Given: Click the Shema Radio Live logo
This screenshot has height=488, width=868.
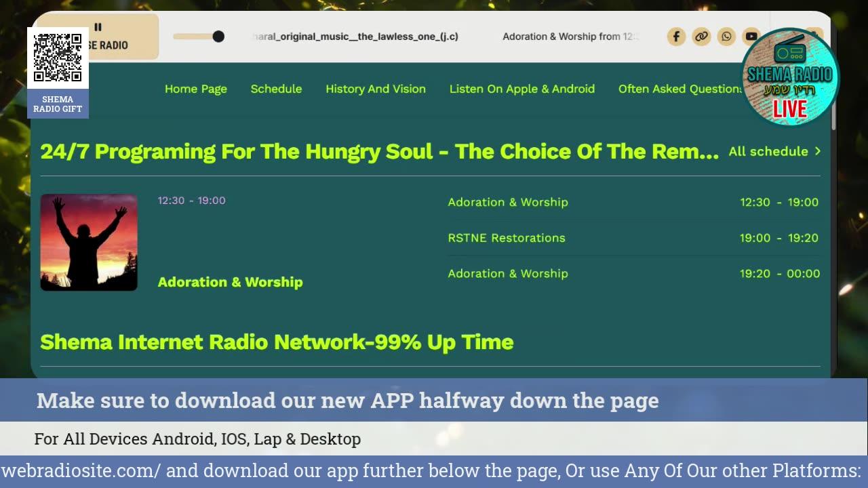Looking at the screenshot, I should (x=790, y=77).
